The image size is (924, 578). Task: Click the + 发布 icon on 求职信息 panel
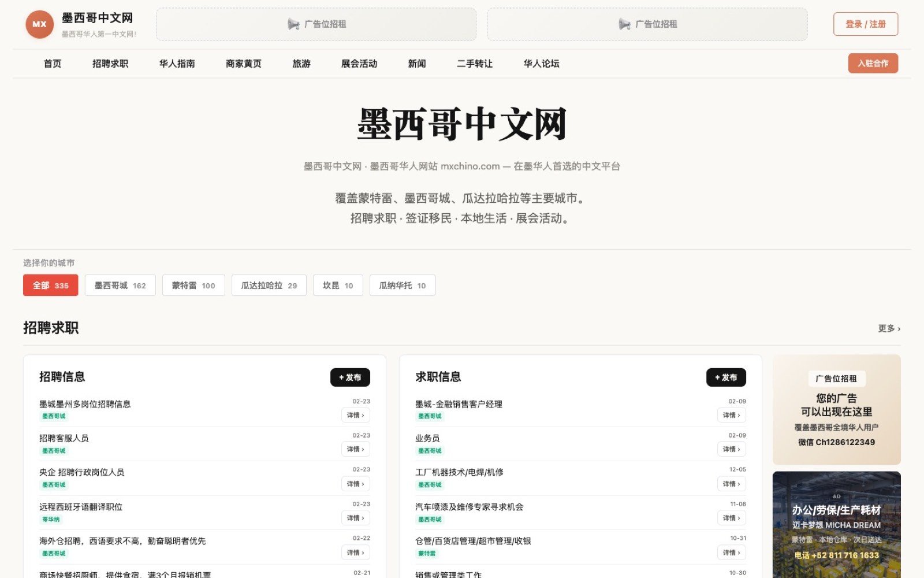(726, 377)
